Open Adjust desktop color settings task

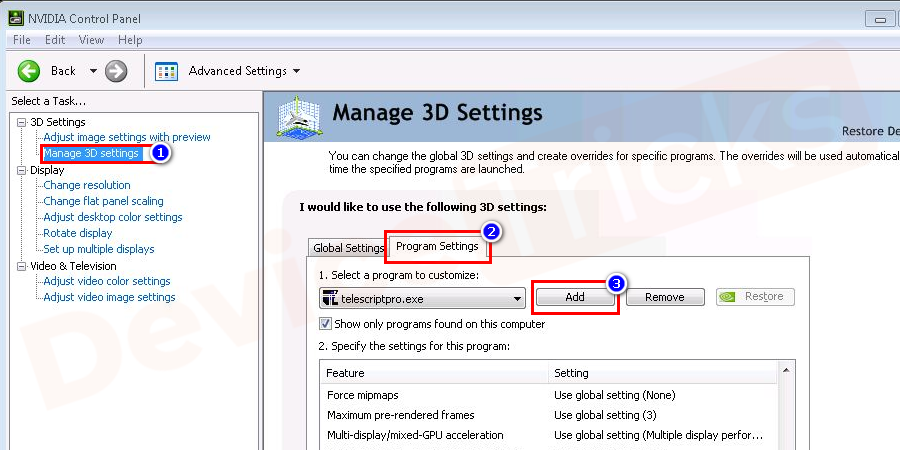pos(112,218)
